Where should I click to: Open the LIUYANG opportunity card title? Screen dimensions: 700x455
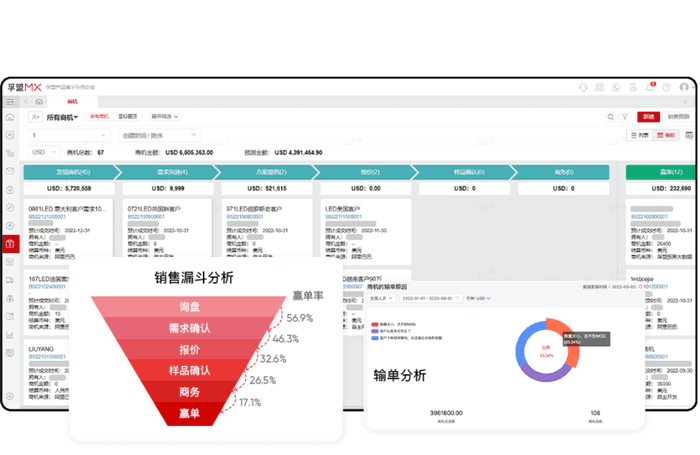[41, 349]
